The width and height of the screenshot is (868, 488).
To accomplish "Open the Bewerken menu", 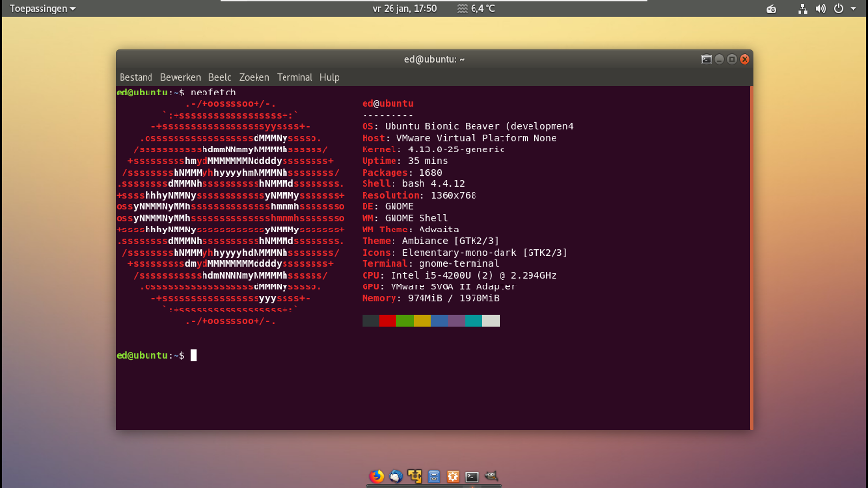I will 180,77.
